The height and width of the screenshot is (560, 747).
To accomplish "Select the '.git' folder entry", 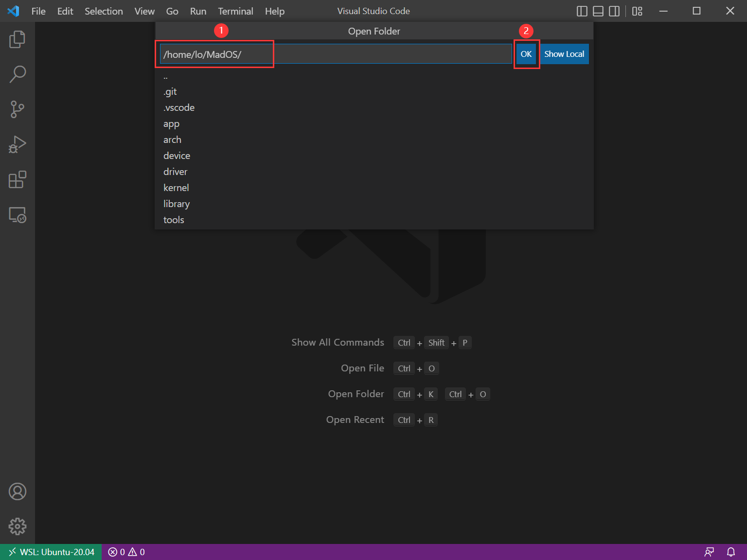I will pos(374,91).
